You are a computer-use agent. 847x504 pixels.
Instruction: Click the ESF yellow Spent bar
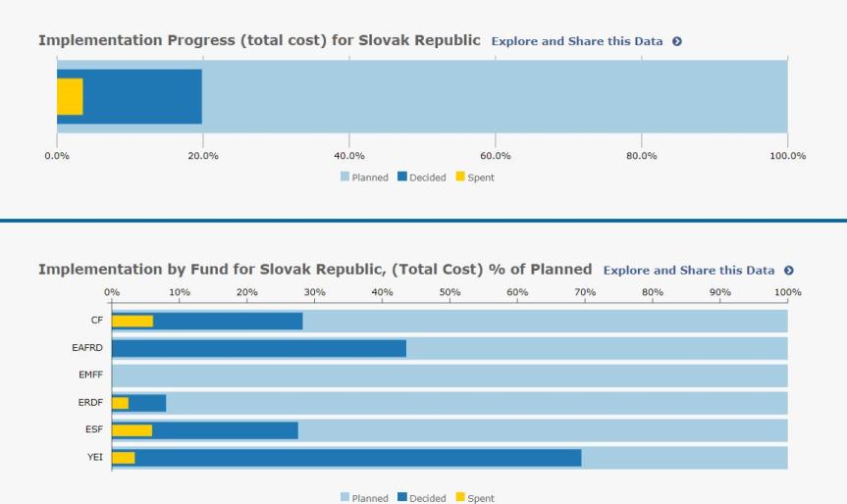coord(132,430)
